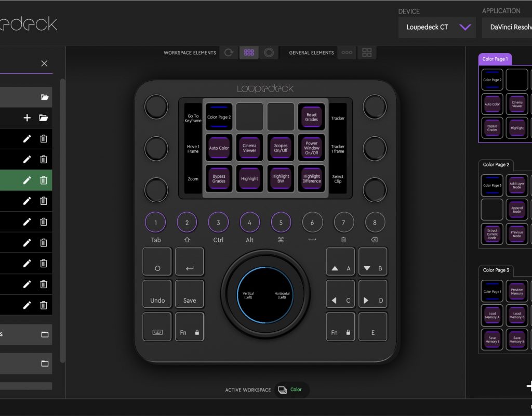Select the dial knob next to Go To Keyframe

pyautogui.click(x=156, y=107)
